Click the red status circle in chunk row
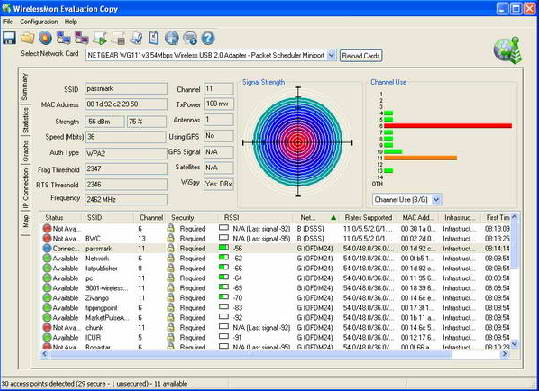 click(x=47, y=327)
